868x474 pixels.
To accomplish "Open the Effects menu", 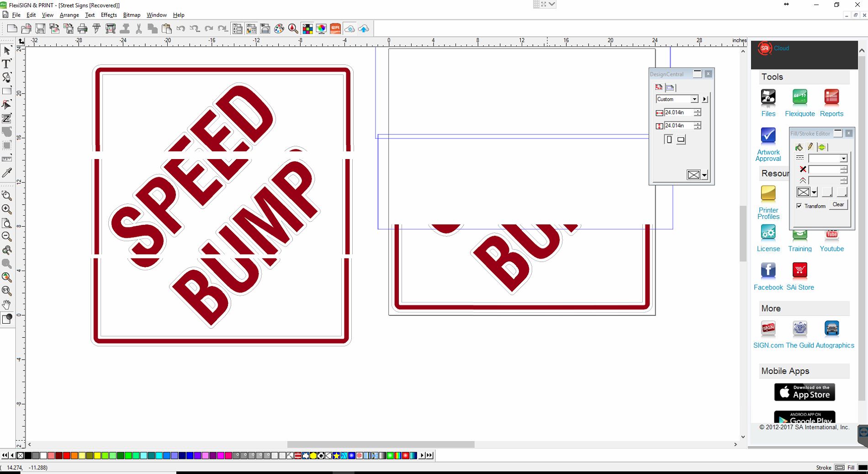I will click(109, 15).
